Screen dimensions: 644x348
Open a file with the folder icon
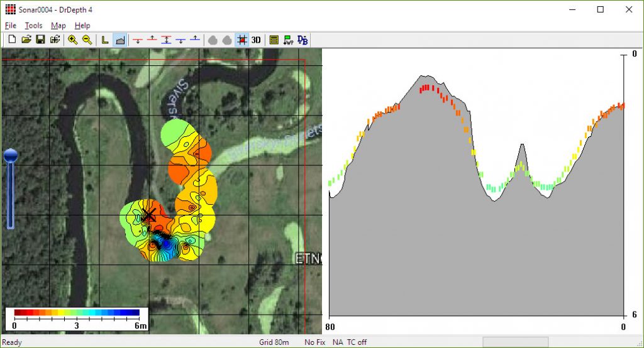(x=26, y=40)
